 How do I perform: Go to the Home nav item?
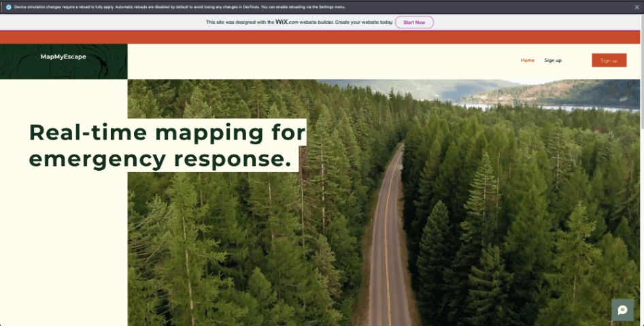pyautogui.click(x=527, y=61)
